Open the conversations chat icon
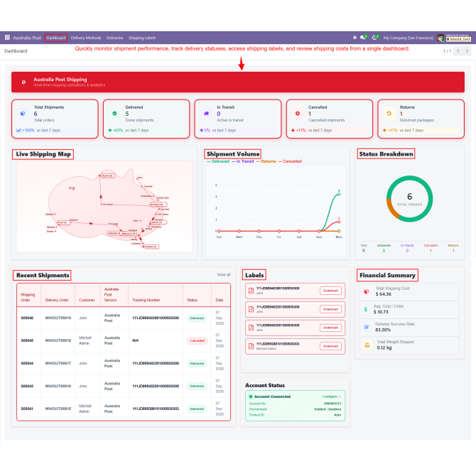 363,38
